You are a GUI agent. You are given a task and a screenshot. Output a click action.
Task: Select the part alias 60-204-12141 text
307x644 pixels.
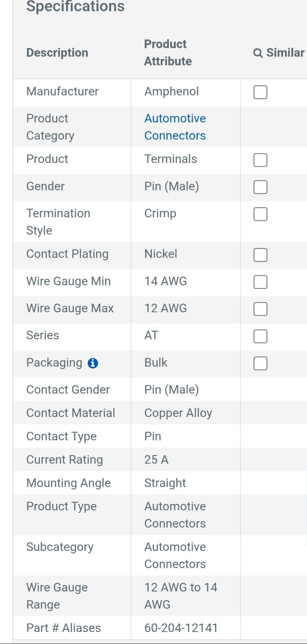coord(181,628)
